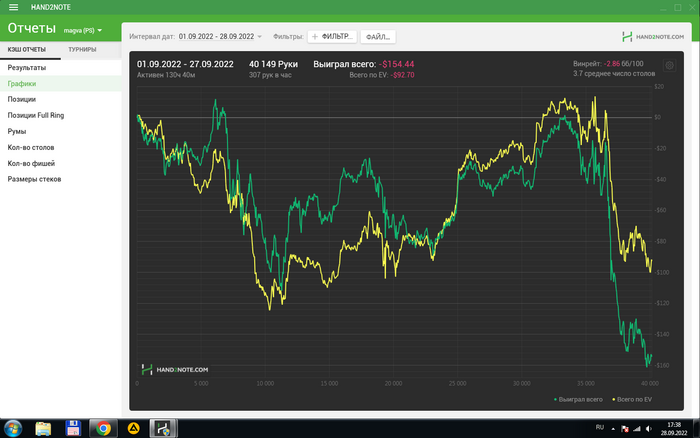Switch to the КЭШ ОТЧЕТЫ tab
Image resolution: width=700 pixels, height=438 pixels.
27,50
